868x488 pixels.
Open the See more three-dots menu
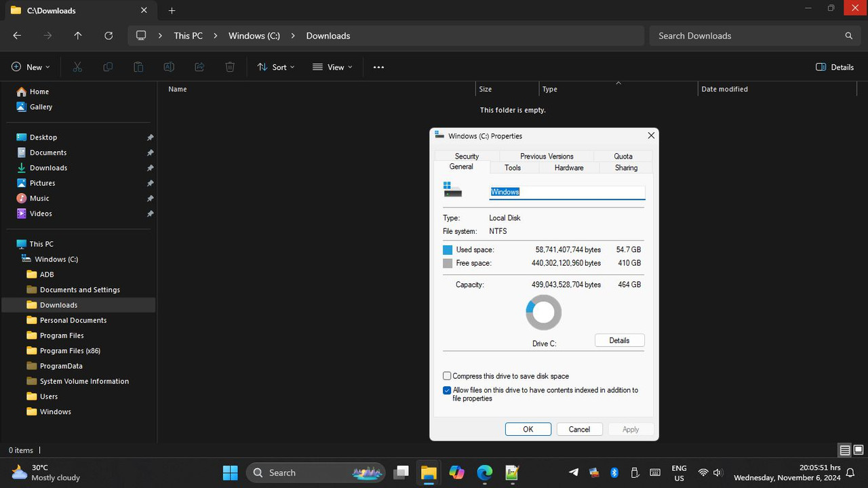[x=378, y=67]
